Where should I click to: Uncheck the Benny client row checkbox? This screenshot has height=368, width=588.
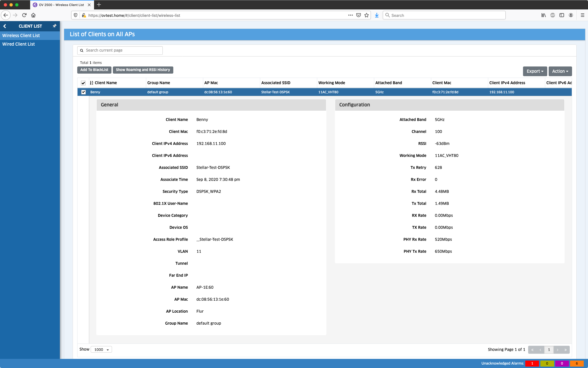point(84,92)
